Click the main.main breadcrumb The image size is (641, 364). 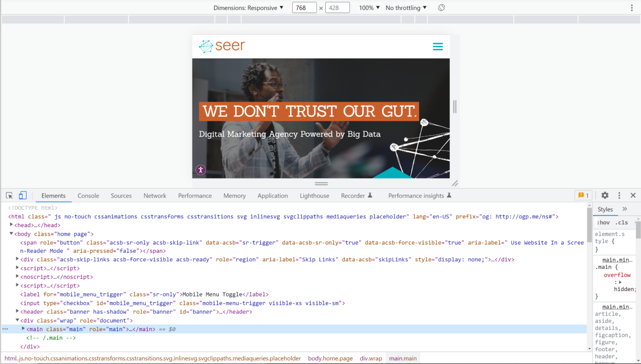coord(403,358)
